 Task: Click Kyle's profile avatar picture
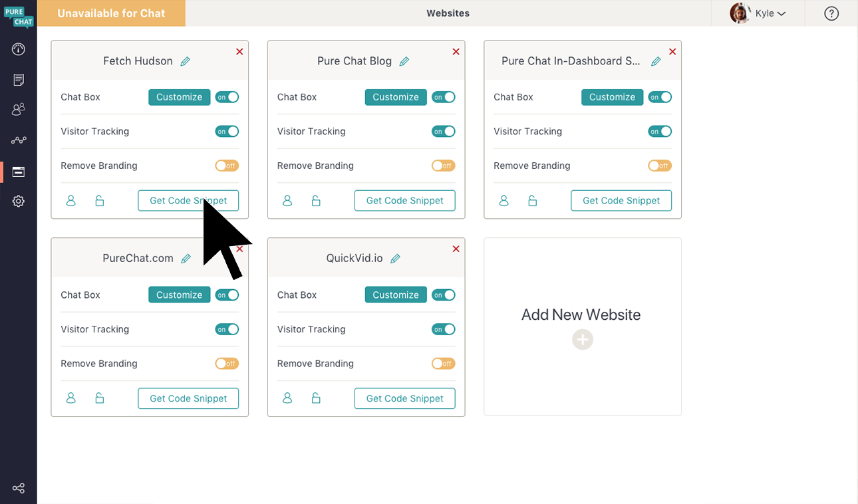(x=740, y=13)
